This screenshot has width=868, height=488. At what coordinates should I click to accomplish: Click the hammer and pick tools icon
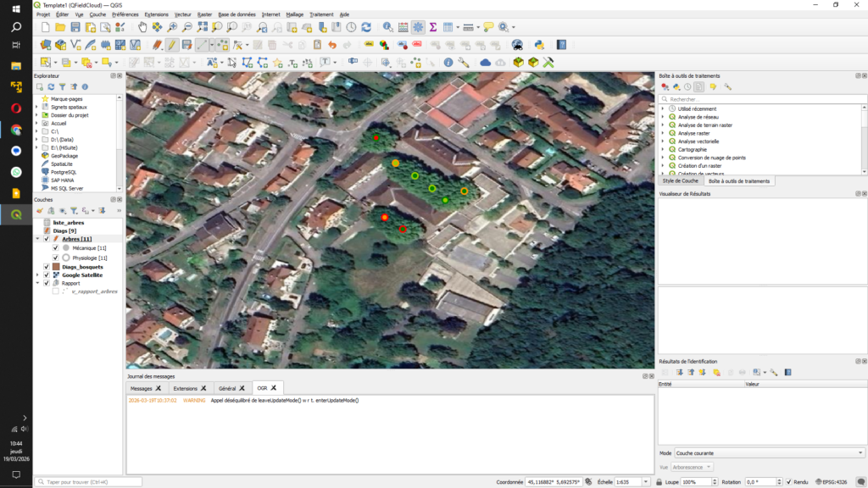coord(548,63)
